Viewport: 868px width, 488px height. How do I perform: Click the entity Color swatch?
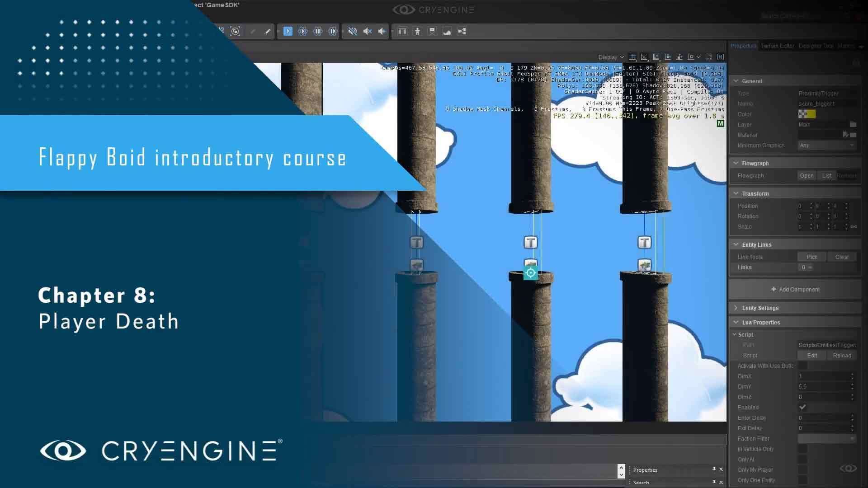coord(807,114)
